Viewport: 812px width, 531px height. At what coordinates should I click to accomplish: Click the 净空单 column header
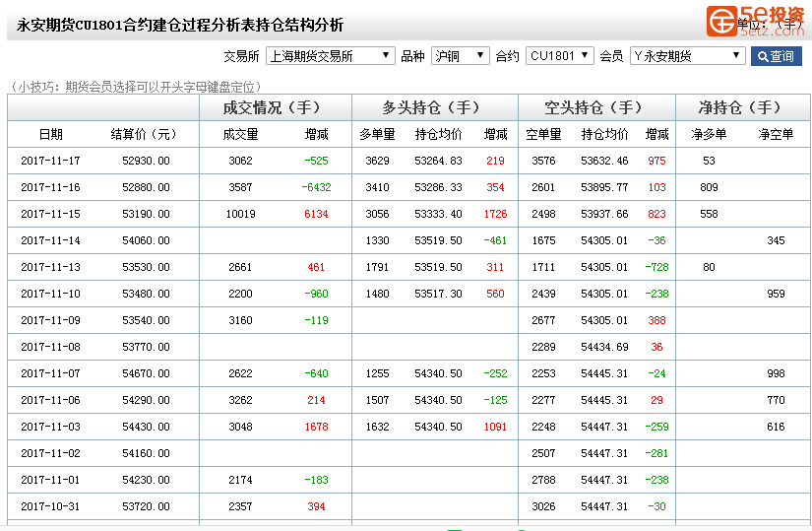tap(776, 134)
